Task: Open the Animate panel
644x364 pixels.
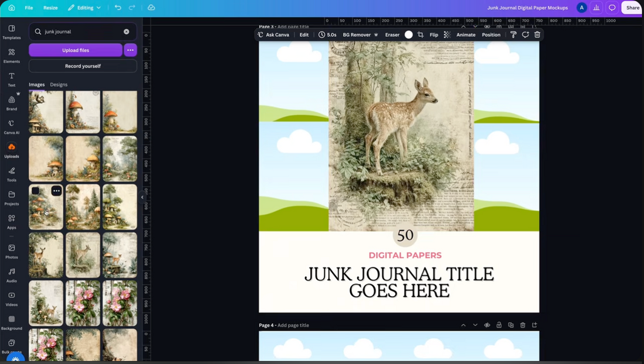Action: (x=466, y=35)
